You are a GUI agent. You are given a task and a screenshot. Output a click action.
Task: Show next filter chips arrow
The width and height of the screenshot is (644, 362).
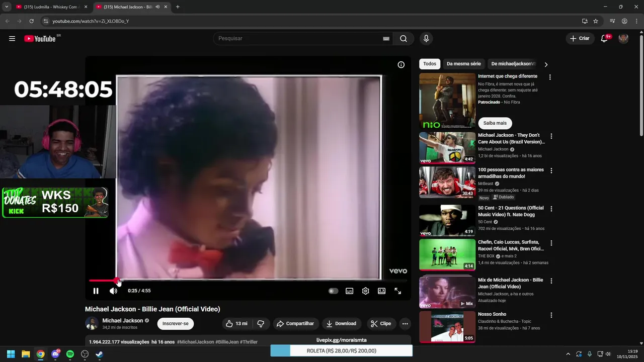pos(546,64)
